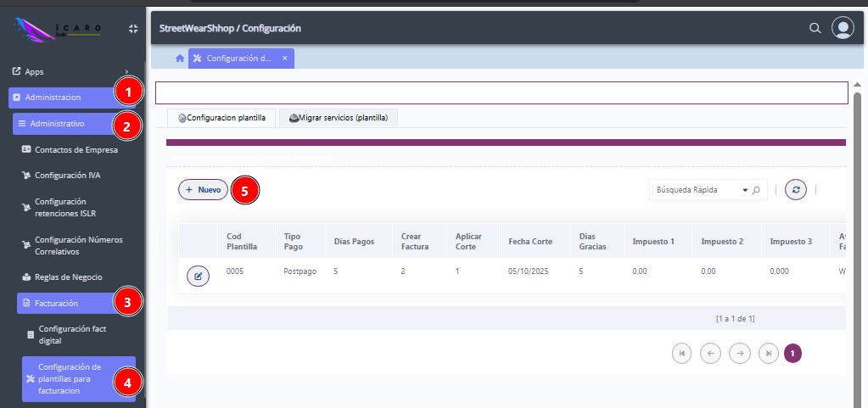Select page 1 in pagination

pos(792,354)
